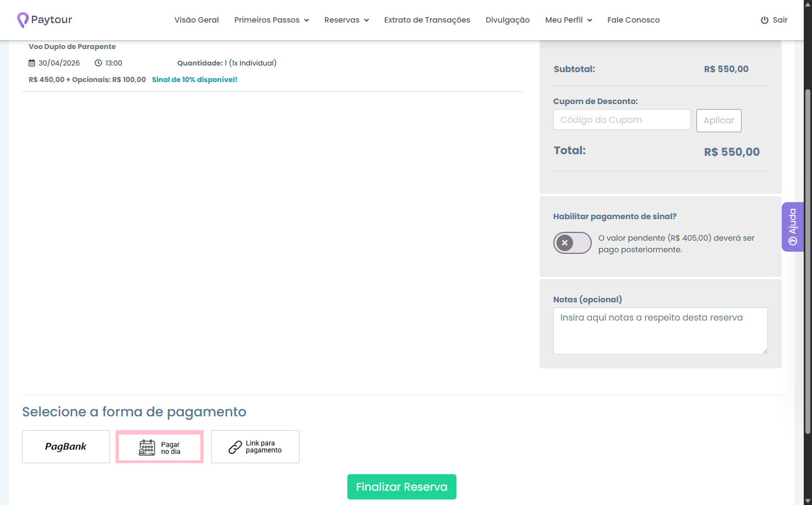Viewport: 812px width, 505px height.
Task: Click the calendar icon beside 30/04/2026
Action: click(x=32, y=63)
